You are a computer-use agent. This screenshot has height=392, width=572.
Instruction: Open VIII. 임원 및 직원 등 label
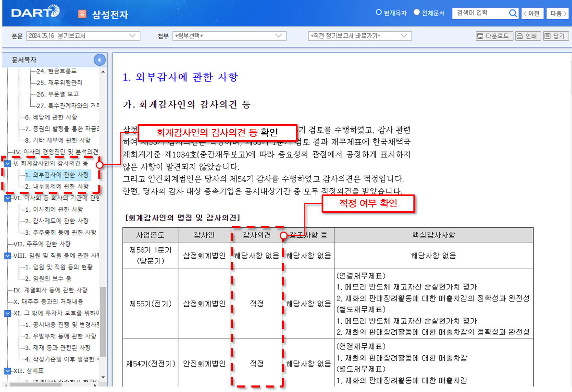[56, 256]
